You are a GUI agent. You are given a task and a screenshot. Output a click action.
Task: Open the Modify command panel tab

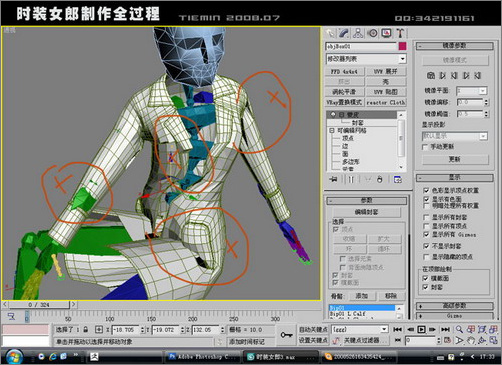344,33
